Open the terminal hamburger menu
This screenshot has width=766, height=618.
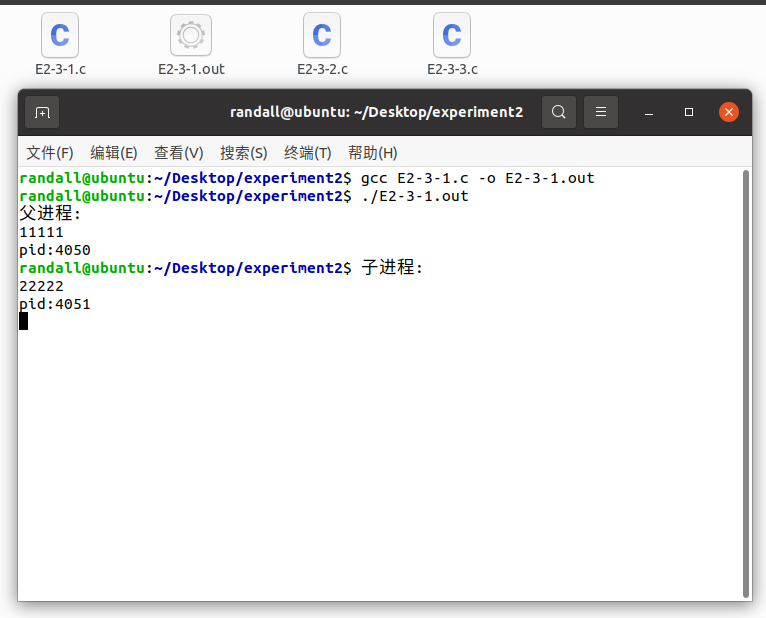tap(600, 112)
